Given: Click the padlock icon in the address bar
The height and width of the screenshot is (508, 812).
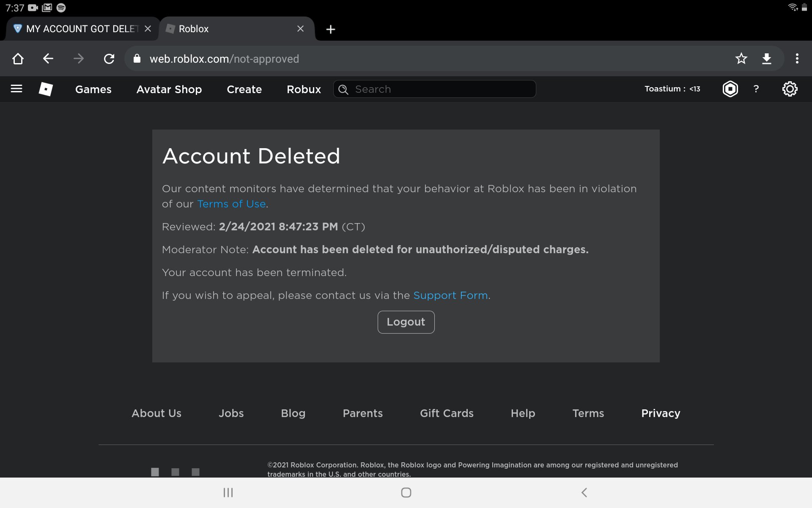Looking at the screenshot, I should [x=137, y=59].
